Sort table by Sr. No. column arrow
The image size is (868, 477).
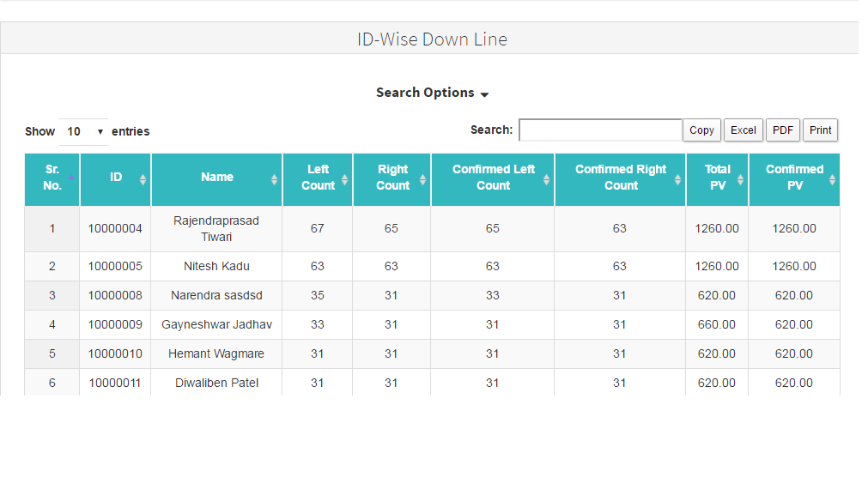point(71,178)
